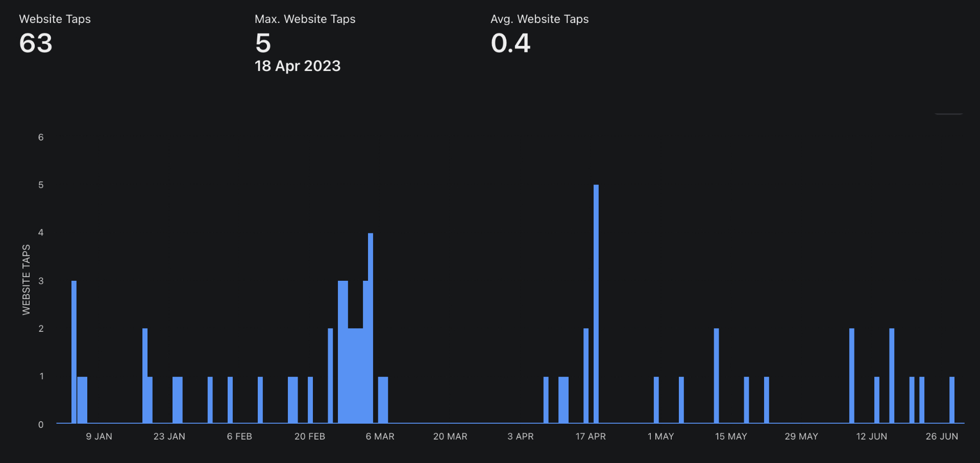Viewport: 980px width, 463px height.
Task: Click the large max value 5 in header
Action: click(263, 43)
